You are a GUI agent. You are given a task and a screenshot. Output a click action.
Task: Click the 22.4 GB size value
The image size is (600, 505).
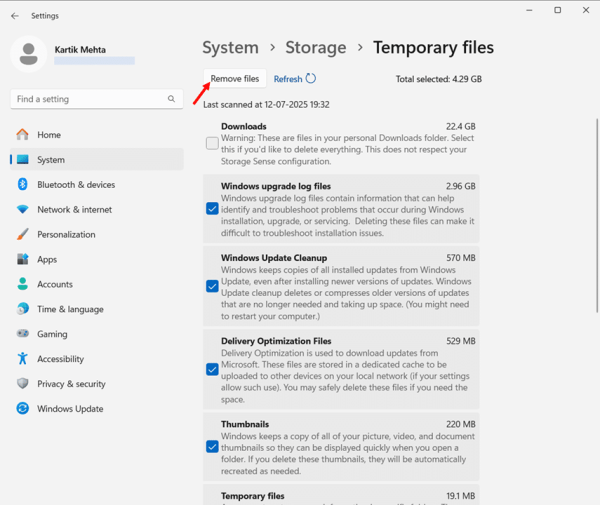(x=461, y=126)
